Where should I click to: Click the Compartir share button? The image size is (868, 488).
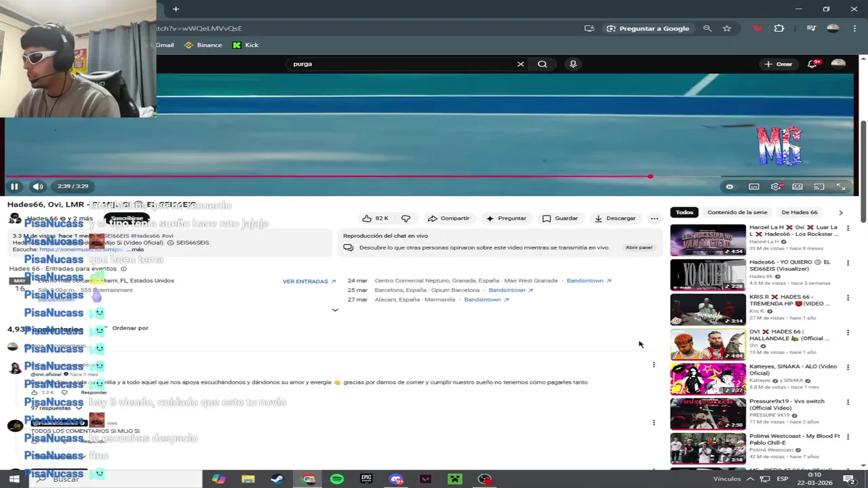[x=448, y=218]
